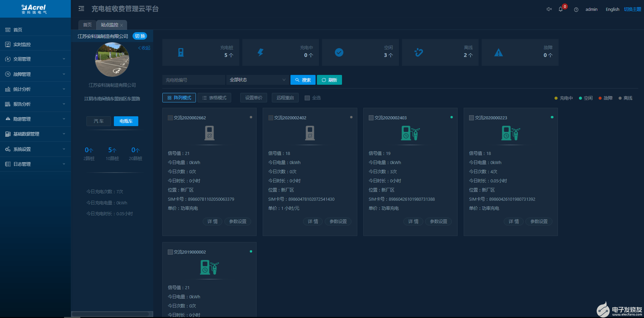
Task: Click the lightning charging-in-progress icon
Action: tap(260, 52)
